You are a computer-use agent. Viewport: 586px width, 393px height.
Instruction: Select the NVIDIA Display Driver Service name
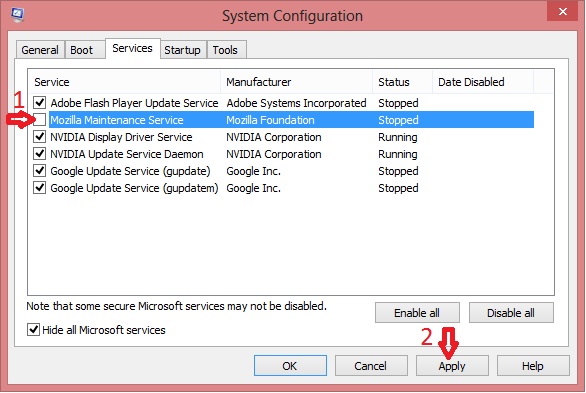(121, 137)
